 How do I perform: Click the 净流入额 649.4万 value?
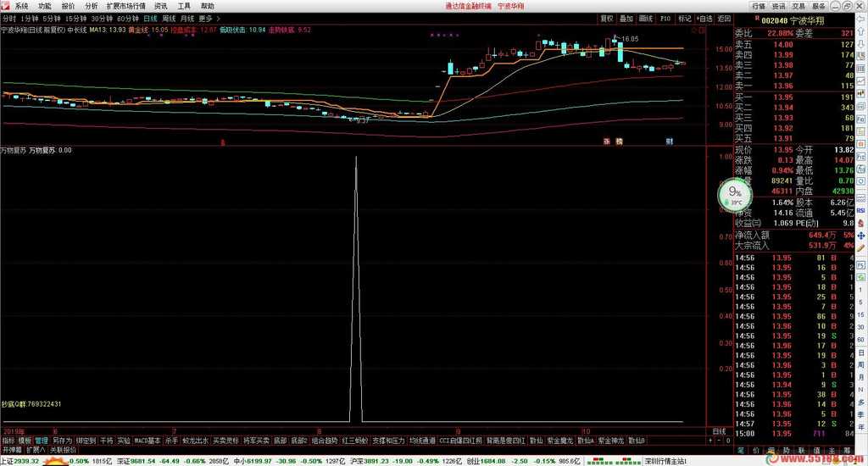pyautogui.click(x=822, y=236)
